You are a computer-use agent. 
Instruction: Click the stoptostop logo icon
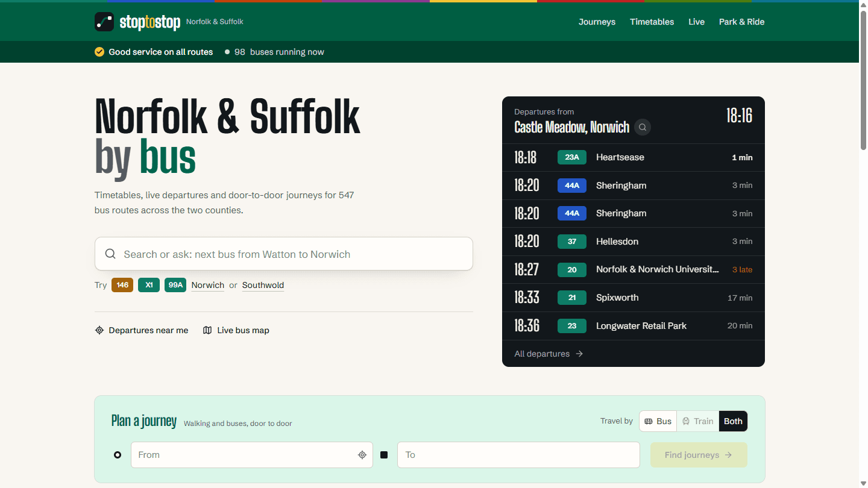(x=104, y=22)
